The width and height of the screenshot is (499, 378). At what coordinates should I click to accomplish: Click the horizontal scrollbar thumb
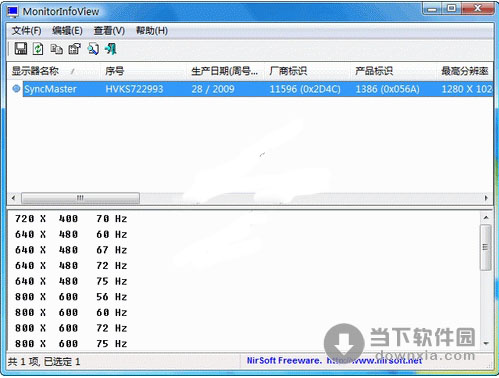point(80,198)
